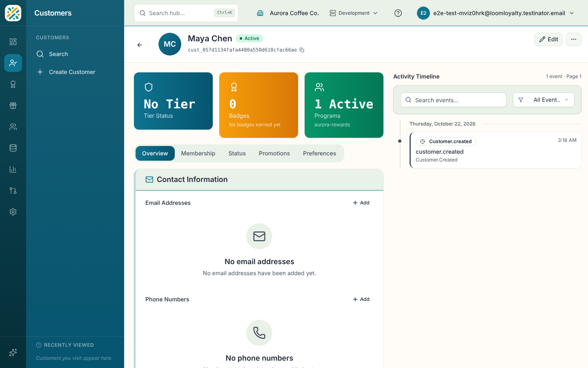Image resolution: width=588 pixels, height=368 pixels.
Task: Click the Loom Loyalty logo
Action: 13,13
